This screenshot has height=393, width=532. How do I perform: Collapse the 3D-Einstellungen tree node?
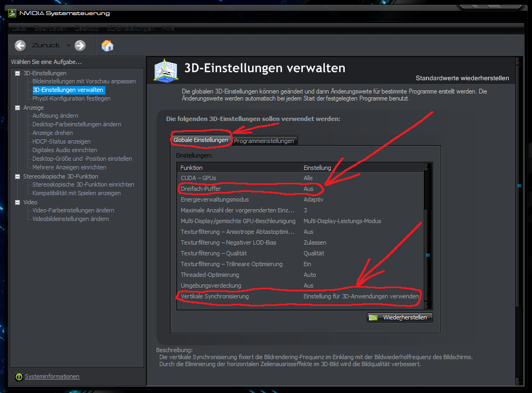[x=17, y=73]
